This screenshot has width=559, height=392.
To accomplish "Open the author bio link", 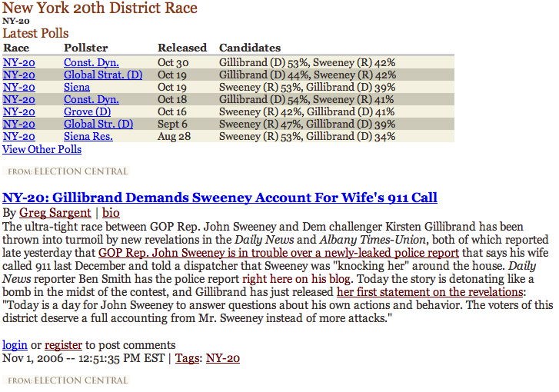I will [111, 213].
